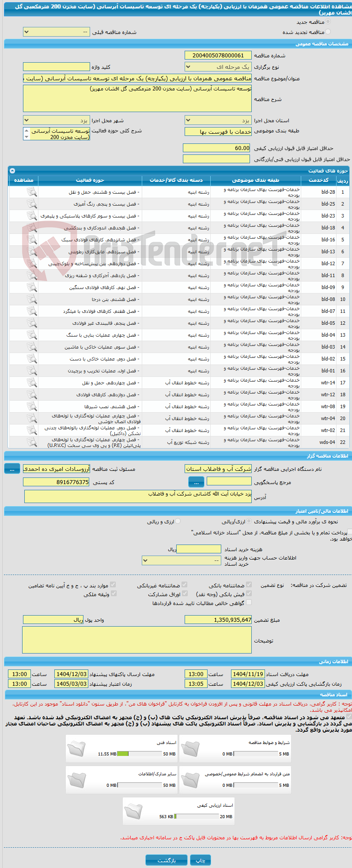Screen dimensions: 352x868
Task: Focus the کلید واژه input field
Action: (x=56, y=67)
